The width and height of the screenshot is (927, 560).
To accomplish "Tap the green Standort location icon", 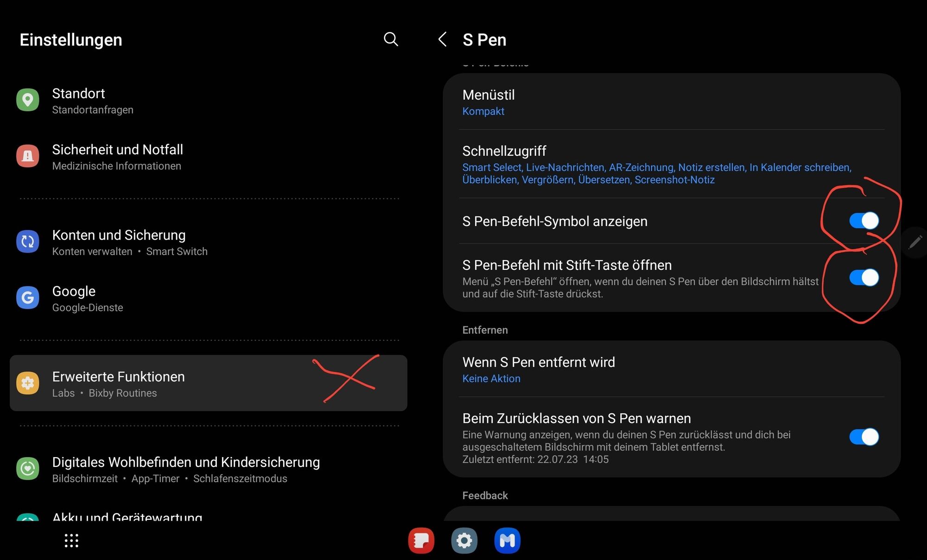I will (28, 100).
